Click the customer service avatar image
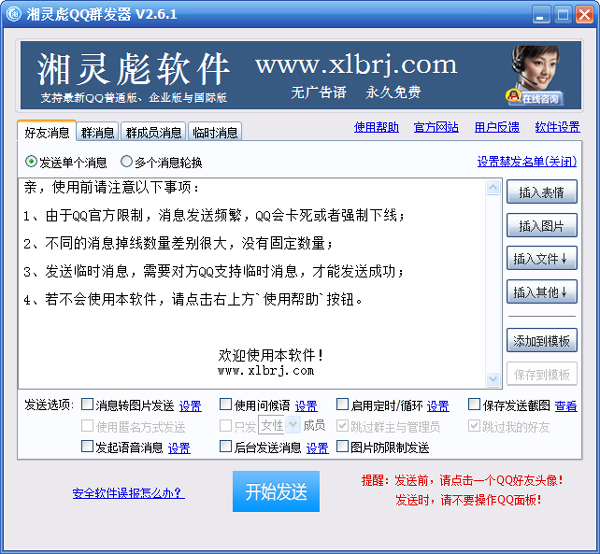The image size is (600, 554). coord(535,68)
